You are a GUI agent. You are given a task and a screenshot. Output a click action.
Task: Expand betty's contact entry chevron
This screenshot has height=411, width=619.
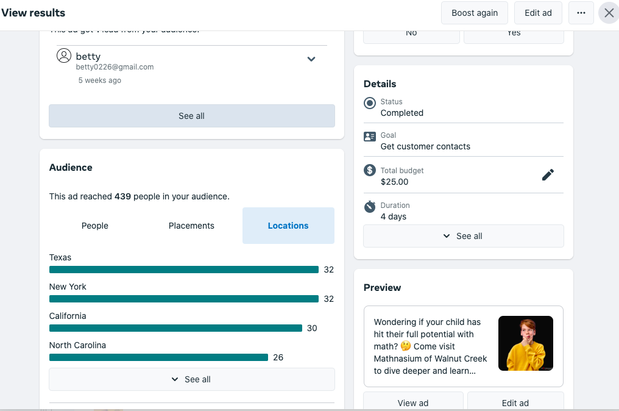click(311, 59)
